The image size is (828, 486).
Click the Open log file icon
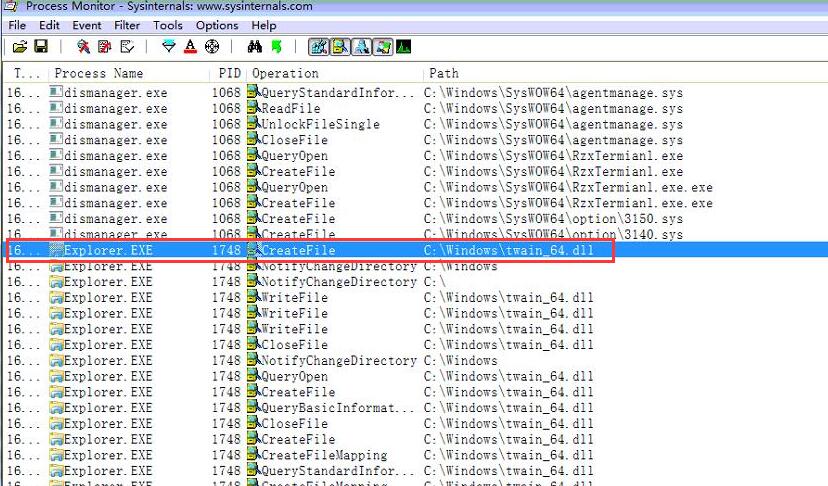(20, 47)
